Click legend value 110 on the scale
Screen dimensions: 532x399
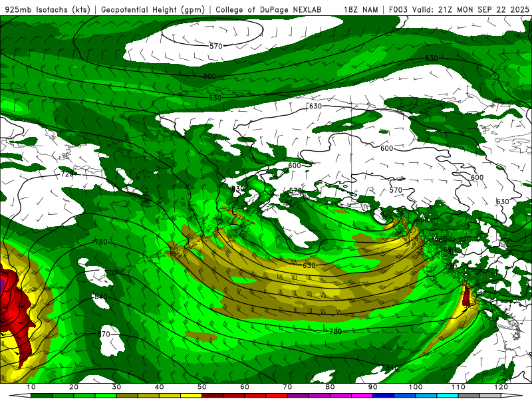[458, 387]
